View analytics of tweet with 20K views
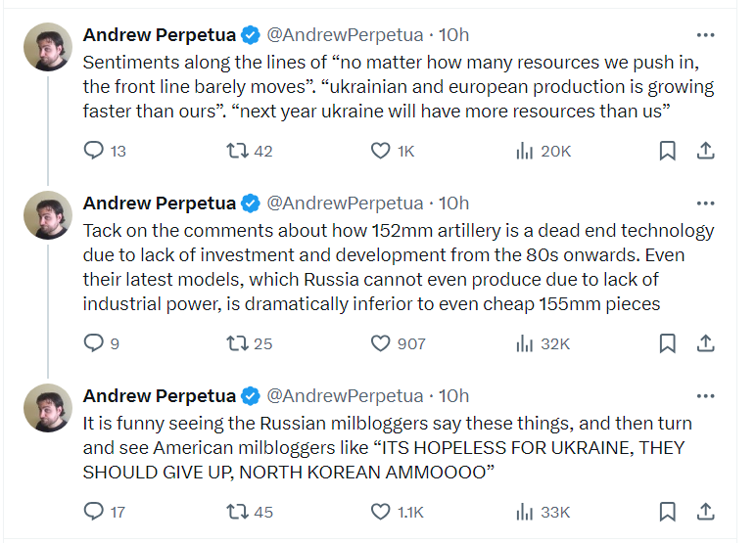 525,151
